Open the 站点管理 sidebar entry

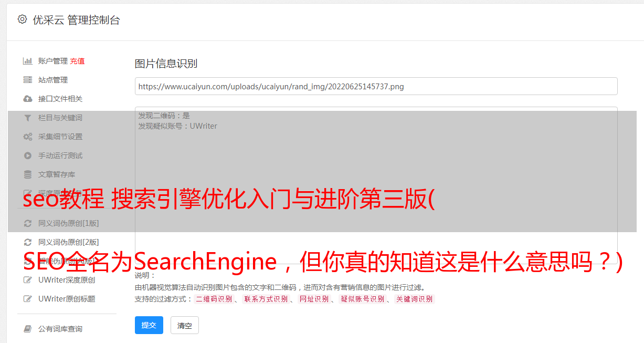click(53, 80)
